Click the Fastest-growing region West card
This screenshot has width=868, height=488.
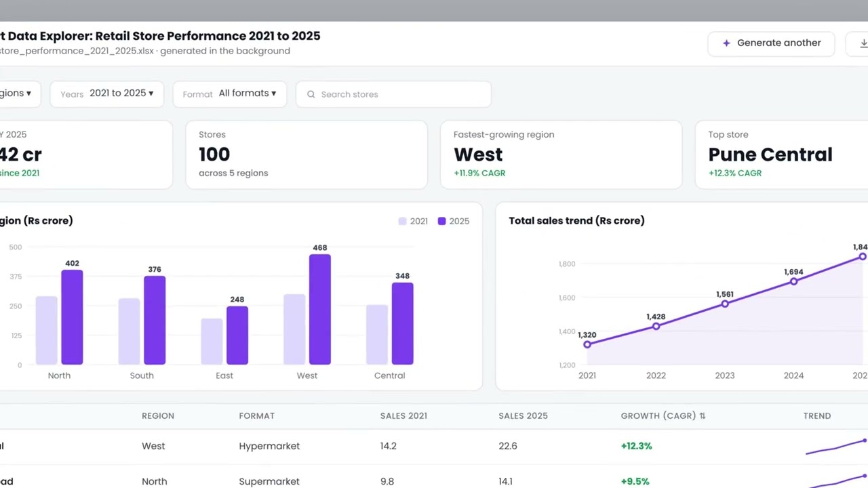pyautogui.click(x=561, y=155)
